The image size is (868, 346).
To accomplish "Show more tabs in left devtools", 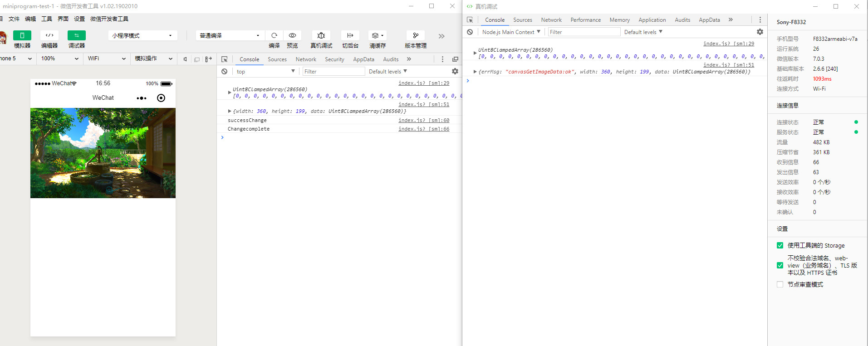I will [409, 59].
